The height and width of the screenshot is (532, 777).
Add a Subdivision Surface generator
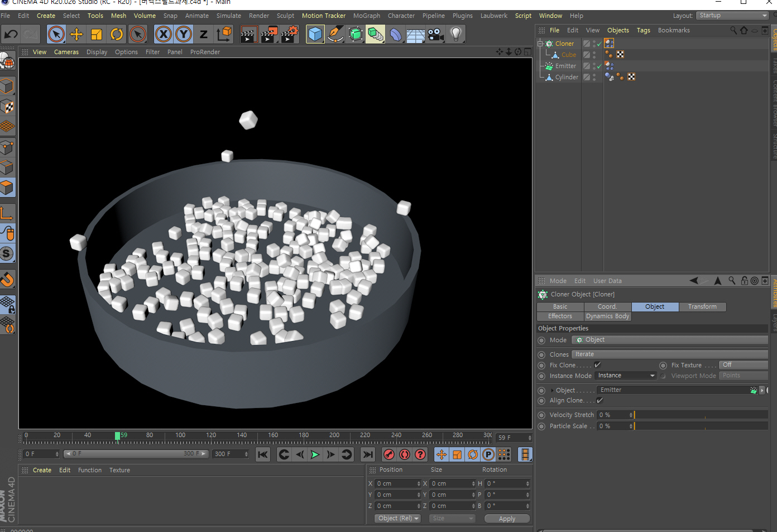(x=356, y=35)
